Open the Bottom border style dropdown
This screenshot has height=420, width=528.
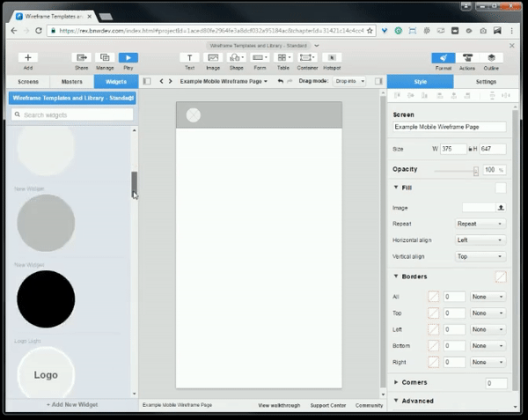pos(488,346)
